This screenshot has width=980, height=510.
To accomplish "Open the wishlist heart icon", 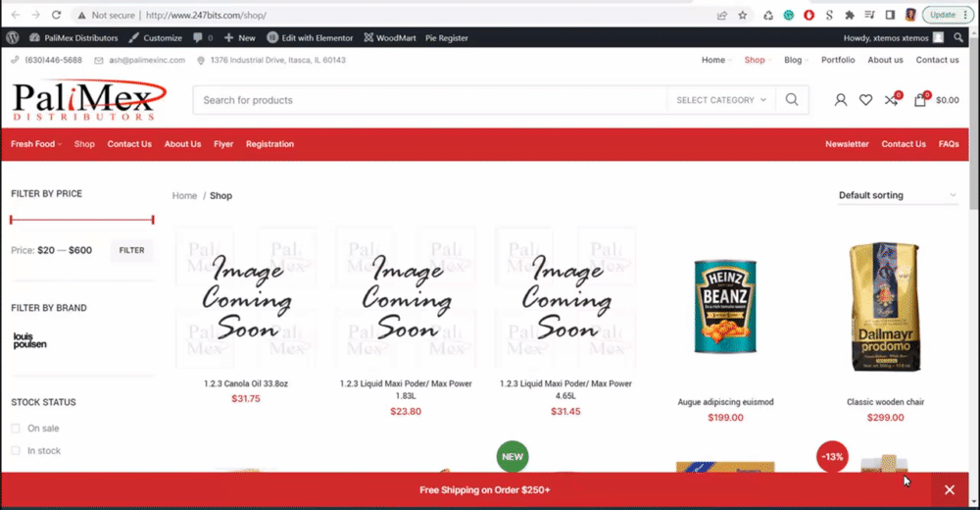I will 865,100.
